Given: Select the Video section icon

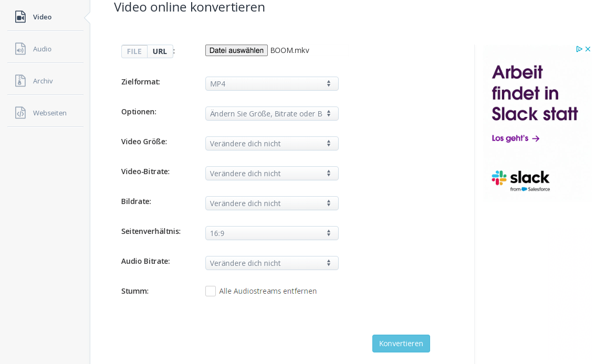Looking at the screenshot, I should [20, 16].
